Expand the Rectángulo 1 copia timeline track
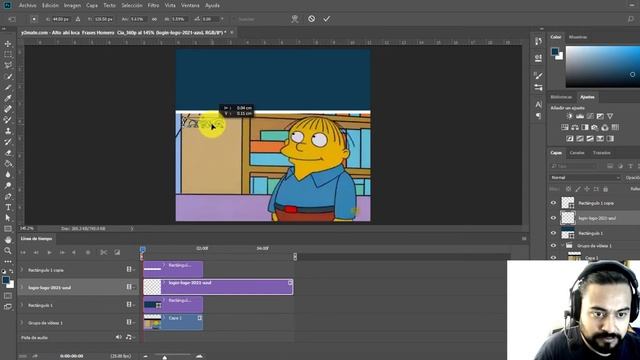Screen dimensions: 640x360 tap(22, 270)
